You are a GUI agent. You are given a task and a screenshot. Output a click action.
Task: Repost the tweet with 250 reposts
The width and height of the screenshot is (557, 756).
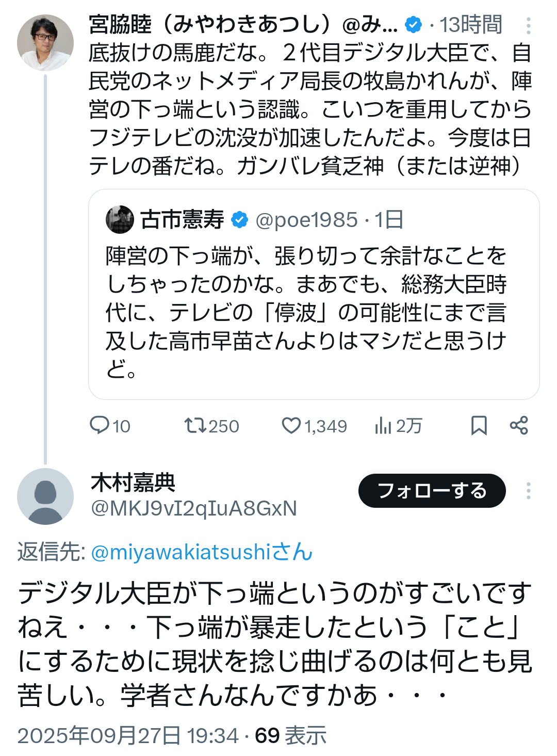tap(195, 426)
